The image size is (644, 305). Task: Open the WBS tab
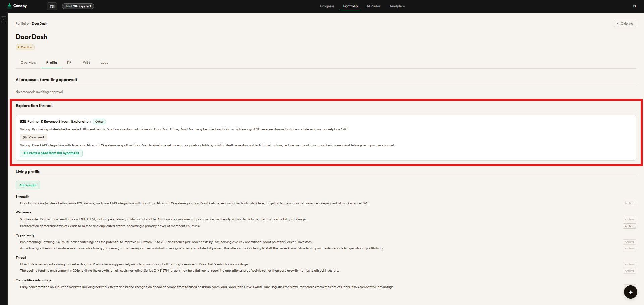87,63
